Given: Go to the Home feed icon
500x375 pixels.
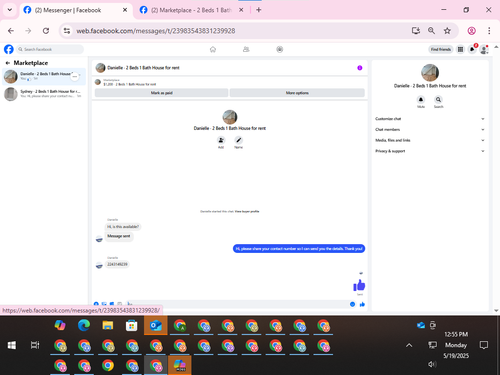Looking at the screenshot, I should [213, 49].
